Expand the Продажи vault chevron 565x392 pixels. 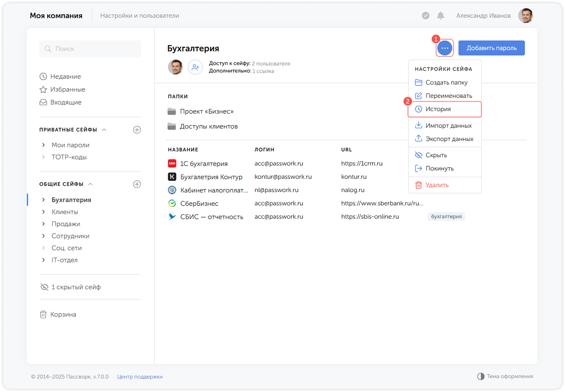click(x=43, y=224)
